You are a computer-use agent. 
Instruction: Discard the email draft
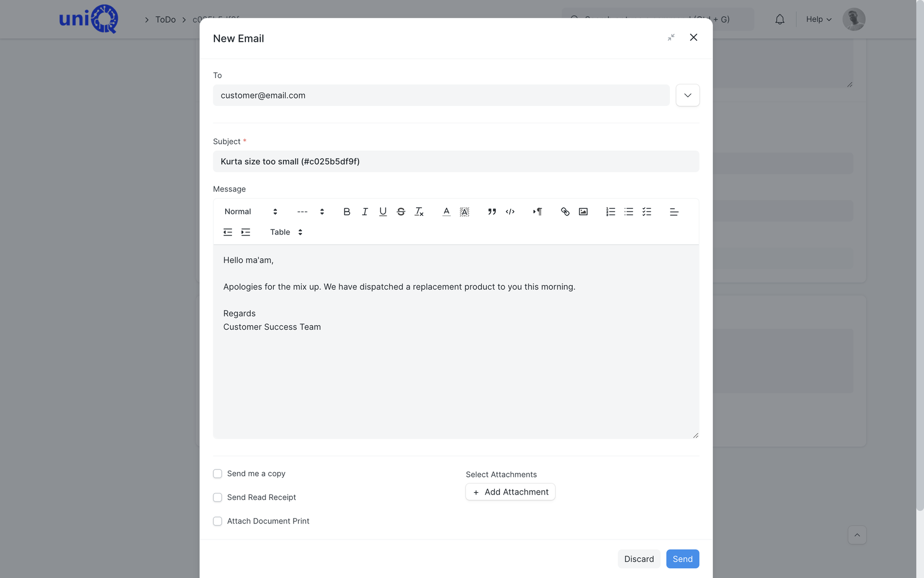tap(639, 559)
